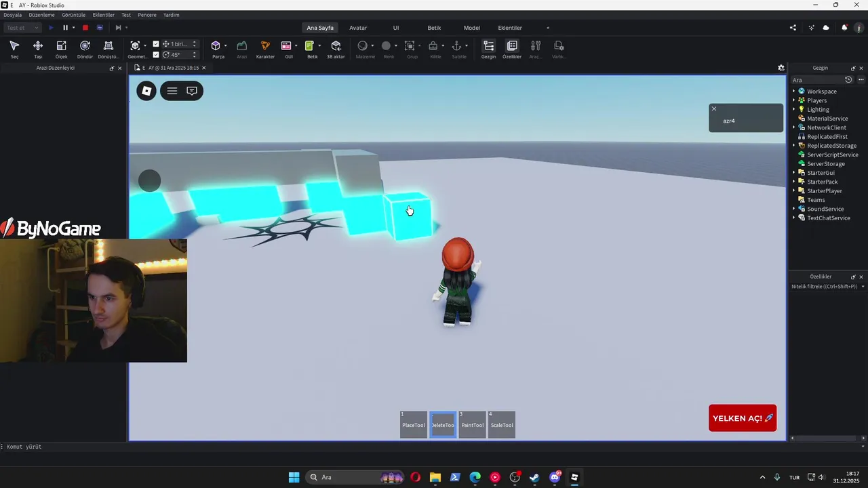Open the Karakter rig builder
Screen dimensions: 868x488
[265, 49]
